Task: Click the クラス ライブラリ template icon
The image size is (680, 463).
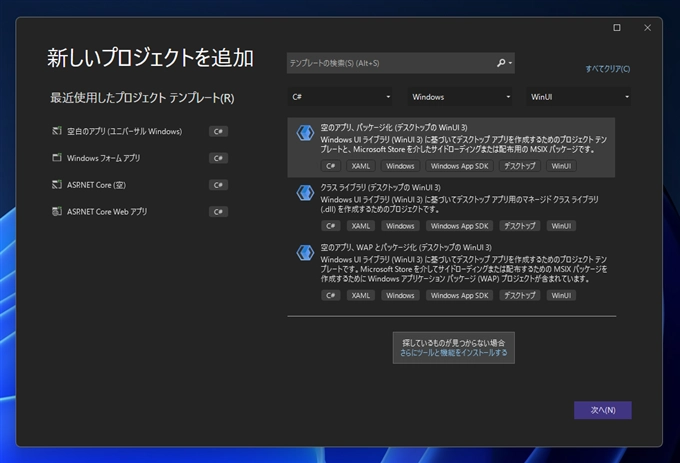Action: tap(305, 192)
